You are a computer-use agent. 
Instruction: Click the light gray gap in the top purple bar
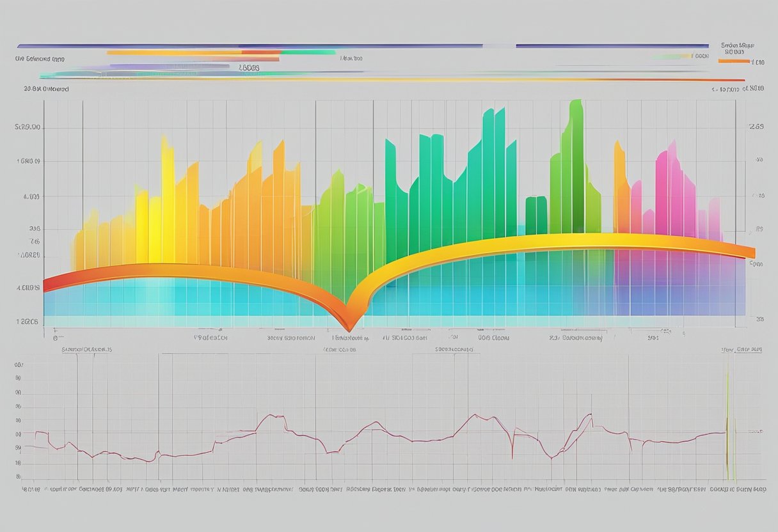[x=499, y=46]
